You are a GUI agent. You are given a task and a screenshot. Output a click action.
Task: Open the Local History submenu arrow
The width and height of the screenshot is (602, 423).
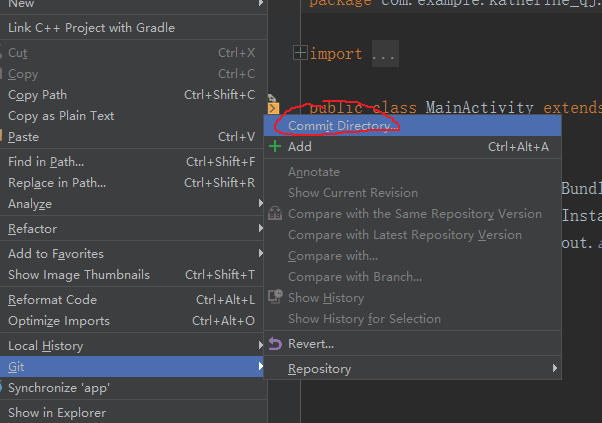click(x=260, y=346)
